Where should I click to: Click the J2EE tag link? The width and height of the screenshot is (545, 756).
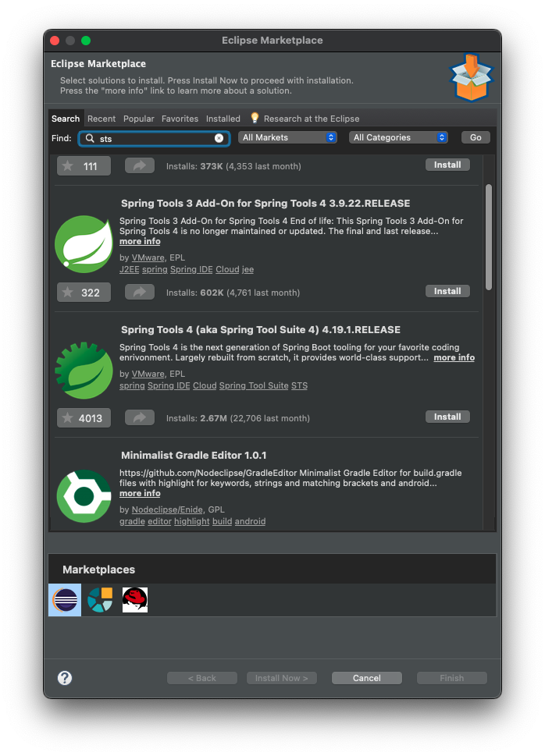[130, 269]
